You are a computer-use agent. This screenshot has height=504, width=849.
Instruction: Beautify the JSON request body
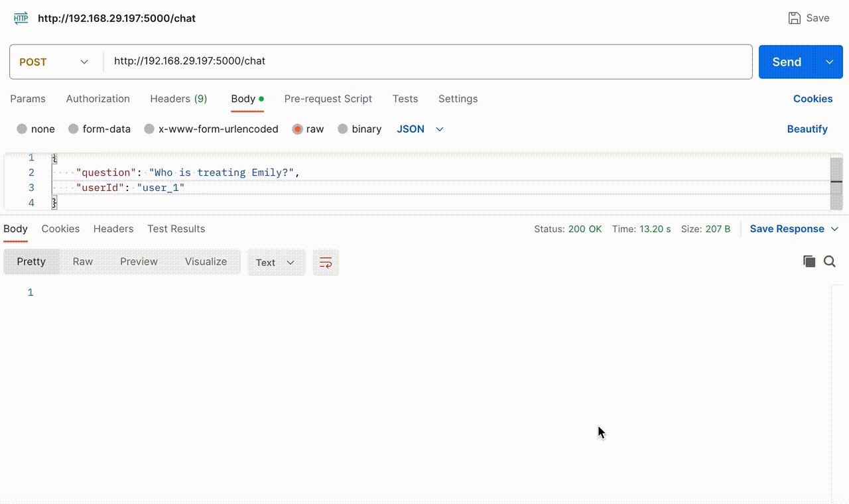click(807, 129)
